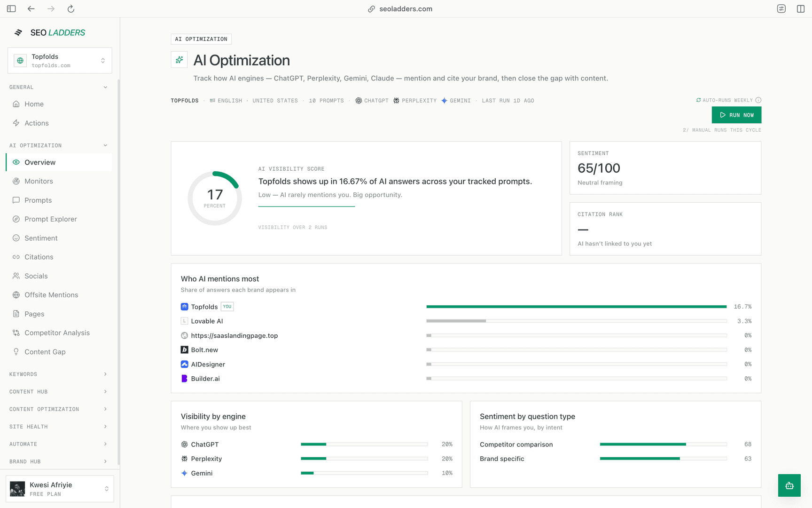Image resolution: width=812 pixels, height=508 pixels.
Task: Collapse the General section chevron
Action: pos(105,87)
